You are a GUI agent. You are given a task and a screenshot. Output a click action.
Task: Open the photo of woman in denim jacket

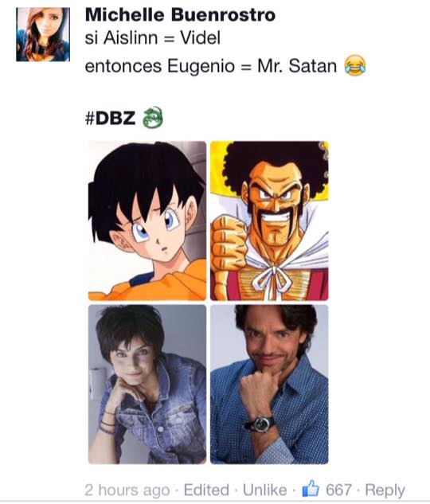point(147,385)
